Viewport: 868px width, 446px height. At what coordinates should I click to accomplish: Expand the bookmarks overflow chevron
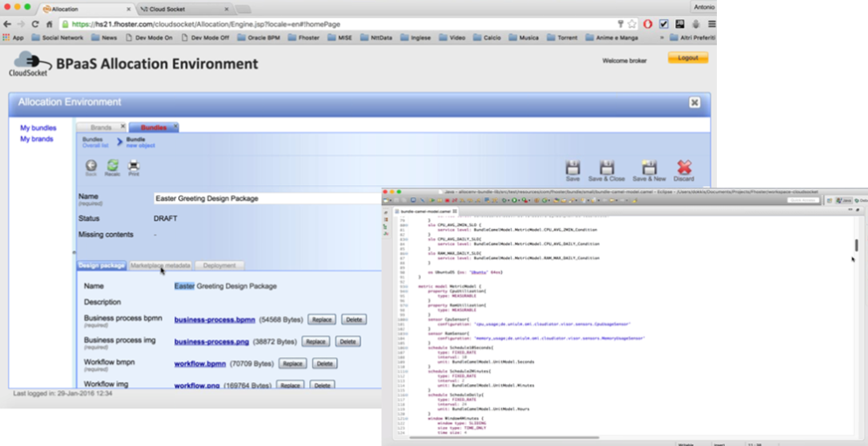tap(664, 38)
